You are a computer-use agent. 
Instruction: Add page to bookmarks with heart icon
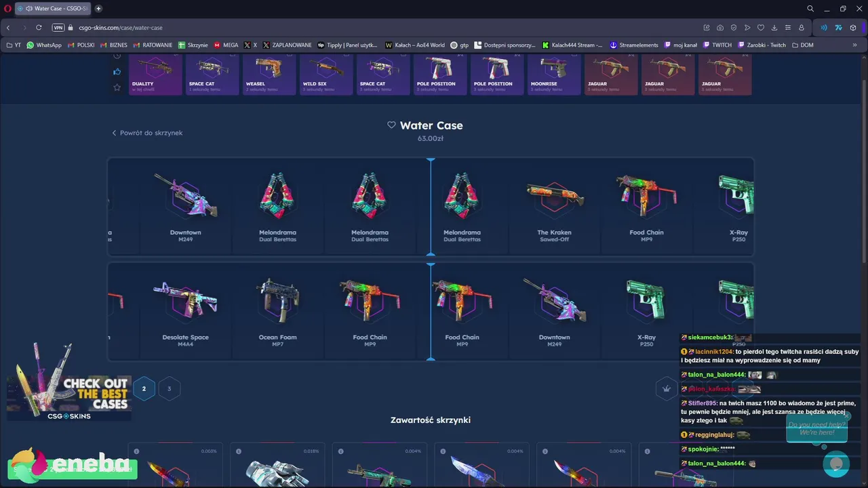pos(761,28)
